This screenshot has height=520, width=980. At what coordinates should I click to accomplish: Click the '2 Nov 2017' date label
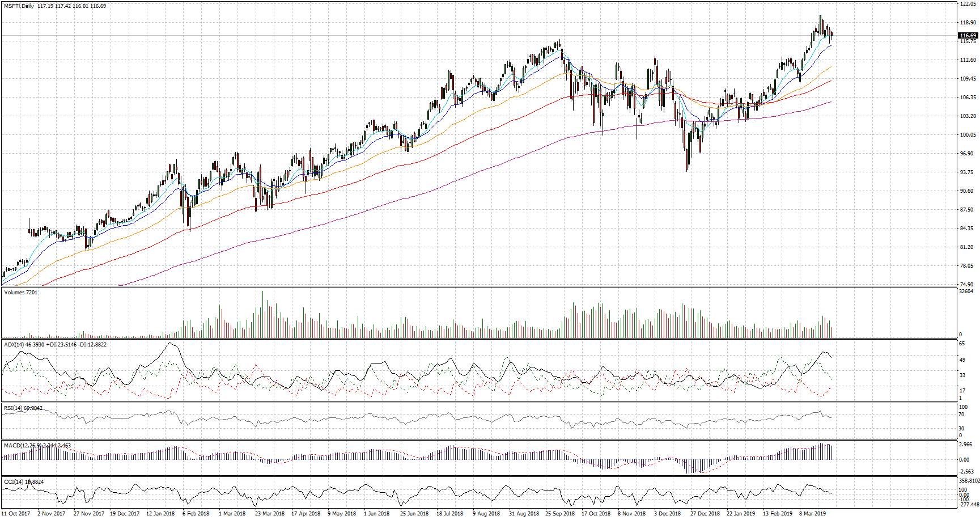tap(52, 514)
